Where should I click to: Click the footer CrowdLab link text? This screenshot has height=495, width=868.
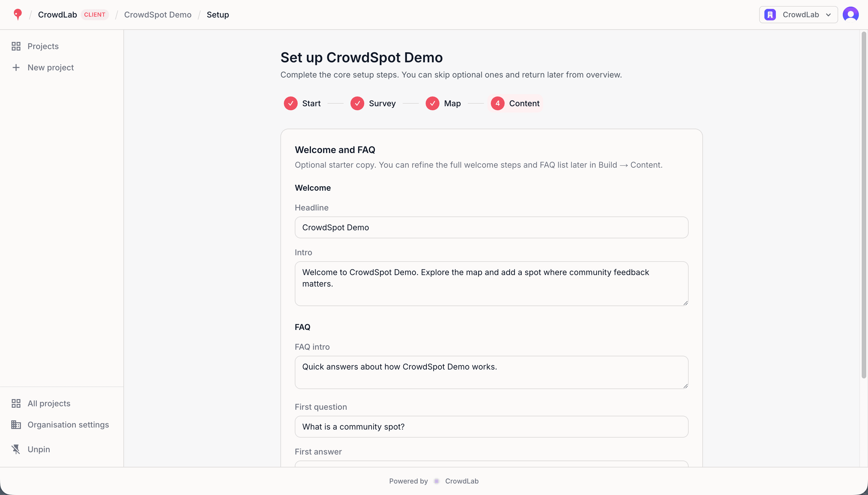[x=462, y=481]
